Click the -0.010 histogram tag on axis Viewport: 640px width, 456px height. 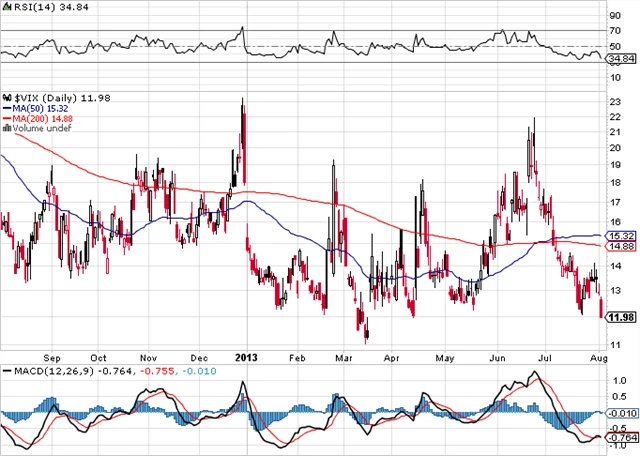pos(622,414)
